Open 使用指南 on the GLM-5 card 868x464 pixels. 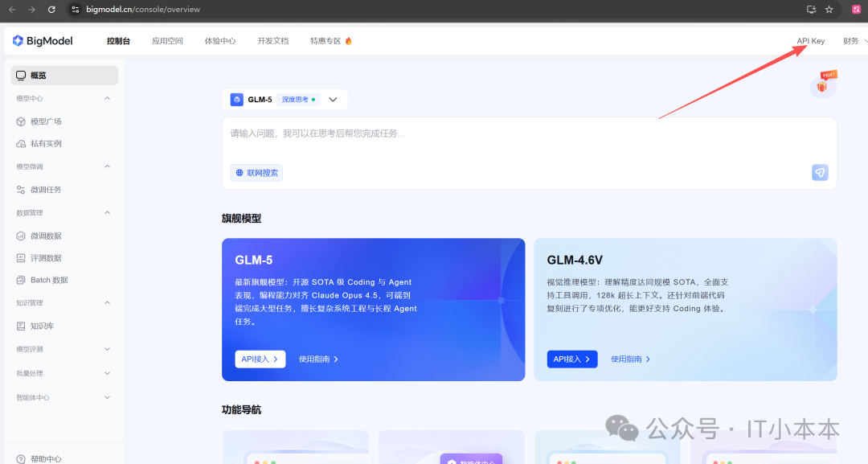pos(318,359)
